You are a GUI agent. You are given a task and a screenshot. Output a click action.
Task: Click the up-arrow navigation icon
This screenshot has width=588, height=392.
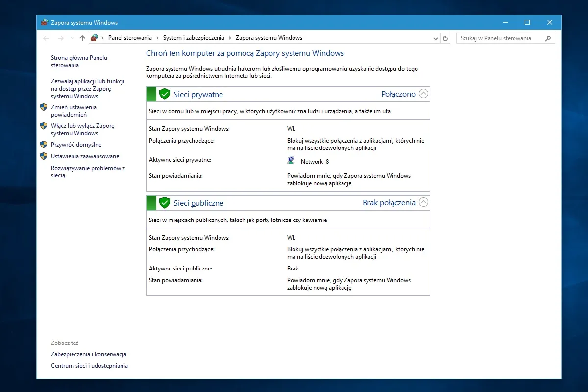pyautogui.click(x=81, y=38)
